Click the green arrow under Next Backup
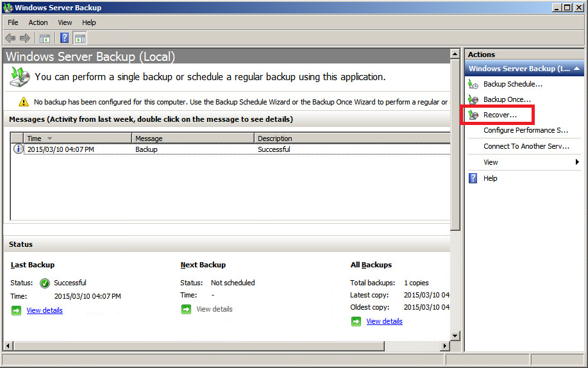The width and height of the screenshot is (588, 368). [187, 309]
